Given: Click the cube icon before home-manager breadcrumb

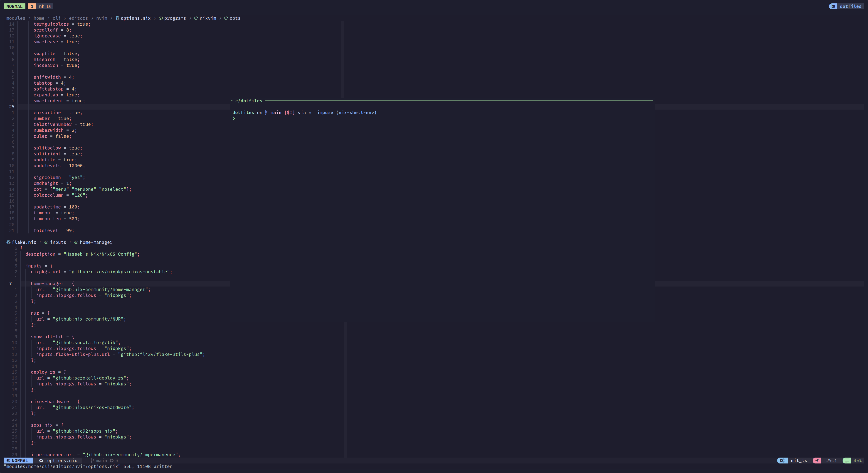Looking at the screenshot, I should tap(76, 242).
